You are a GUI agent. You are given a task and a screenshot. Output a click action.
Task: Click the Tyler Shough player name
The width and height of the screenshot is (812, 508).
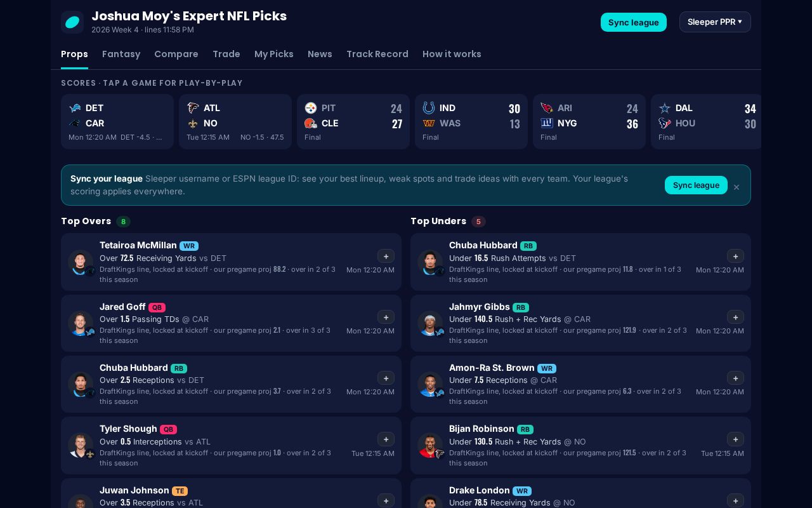128,429
